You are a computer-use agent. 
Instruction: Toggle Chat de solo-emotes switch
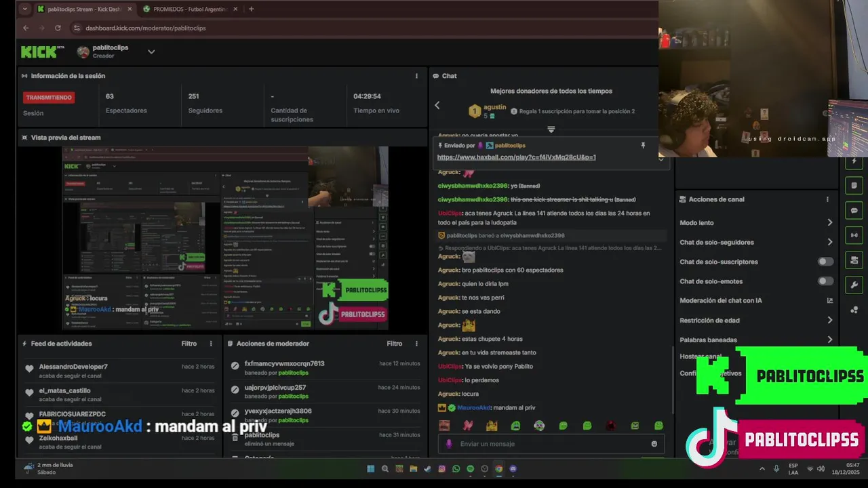(x=825, y=281)
